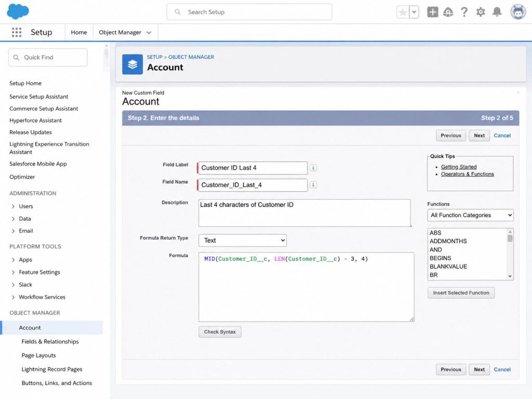The height and width of the screenshot is (399, 532).
Task: Click the bottom Next button
Action: pos(479,369)
